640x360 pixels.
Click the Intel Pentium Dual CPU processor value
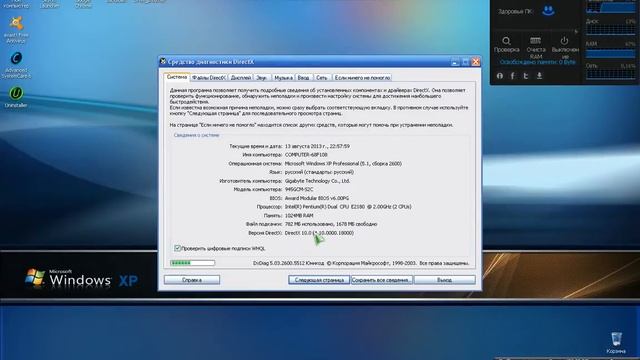coord(348,207)
